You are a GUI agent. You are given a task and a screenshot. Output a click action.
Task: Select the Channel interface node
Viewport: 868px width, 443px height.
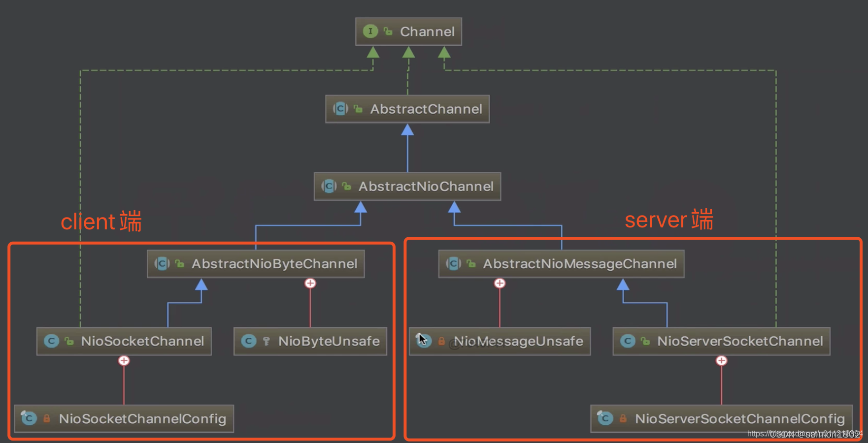(x=408, y=32)
